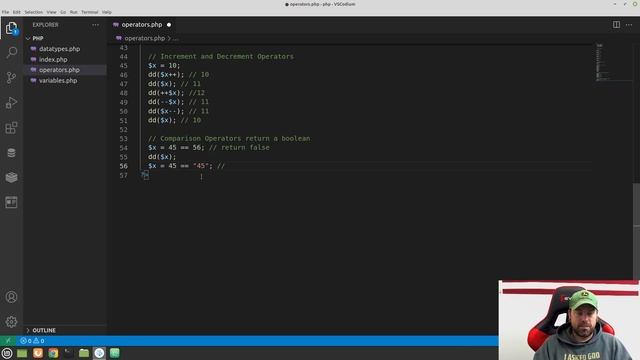Click the 'Comparison Operators return a boolean' comment
640x360 pixels.
pos(229,138)
